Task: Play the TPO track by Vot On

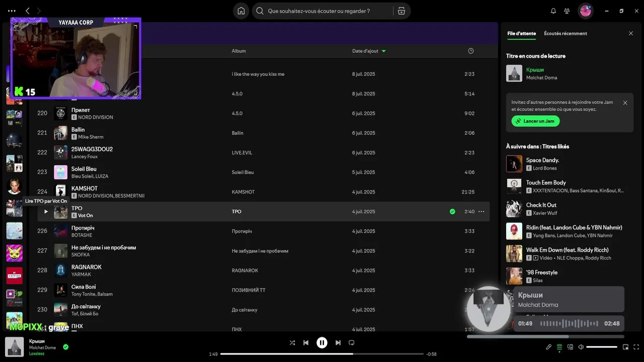Action: click(x=46, y=212)
